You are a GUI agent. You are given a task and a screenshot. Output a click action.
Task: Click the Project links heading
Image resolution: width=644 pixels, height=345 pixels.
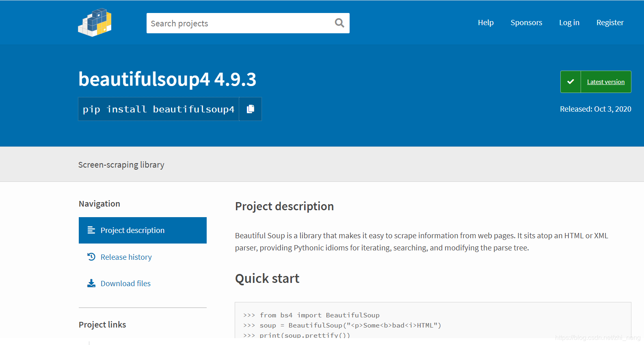(x=102, y=325)
